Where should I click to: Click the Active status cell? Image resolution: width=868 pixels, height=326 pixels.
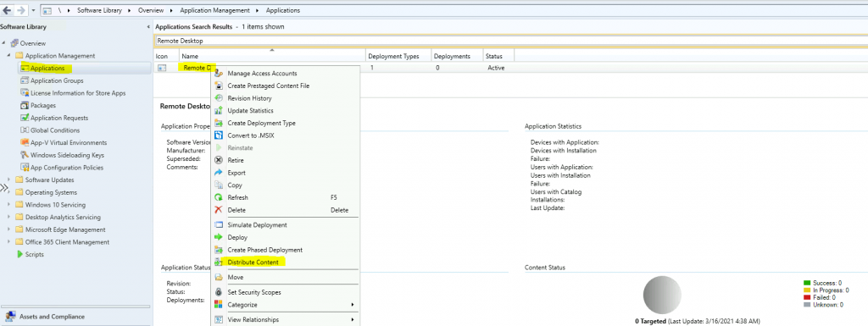pos(496,68)
